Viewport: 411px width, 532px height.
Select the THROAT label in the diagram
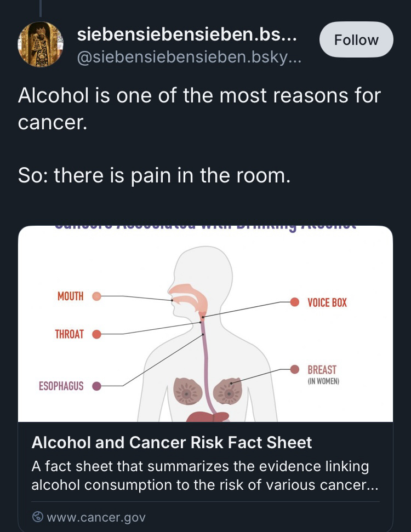69,334
